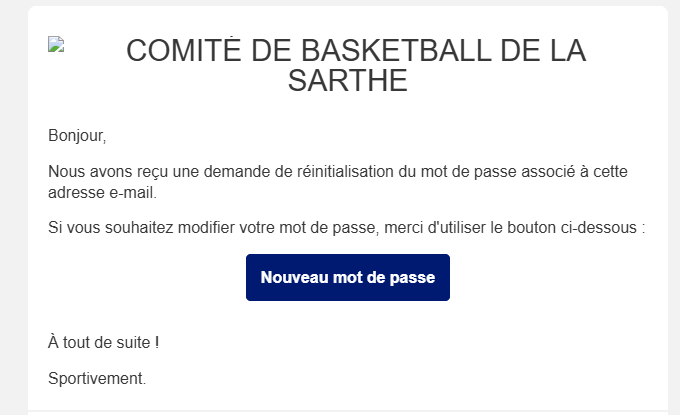Image resolution: width=680 pixels, height=415 pixels.
Task: Click the Bonjour greeting text
Action: point(77,134)
